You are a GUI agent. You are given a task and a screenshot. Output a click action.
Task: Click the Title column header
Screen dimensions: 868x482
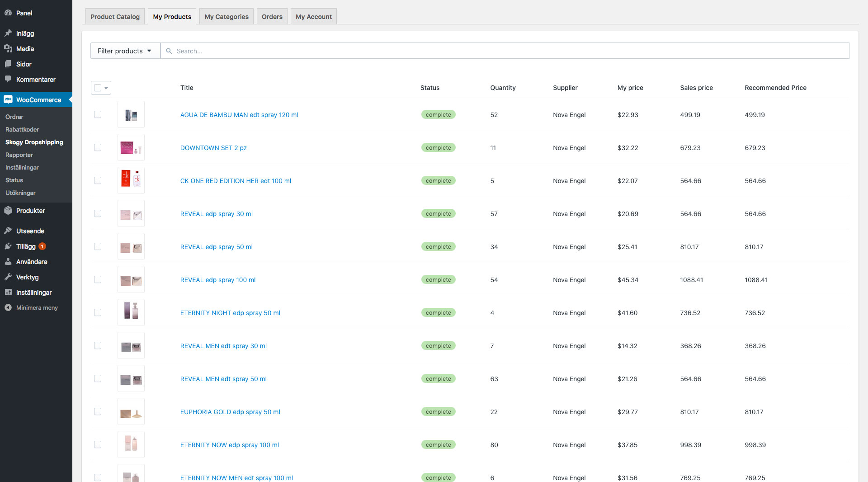tap(187, 88)
